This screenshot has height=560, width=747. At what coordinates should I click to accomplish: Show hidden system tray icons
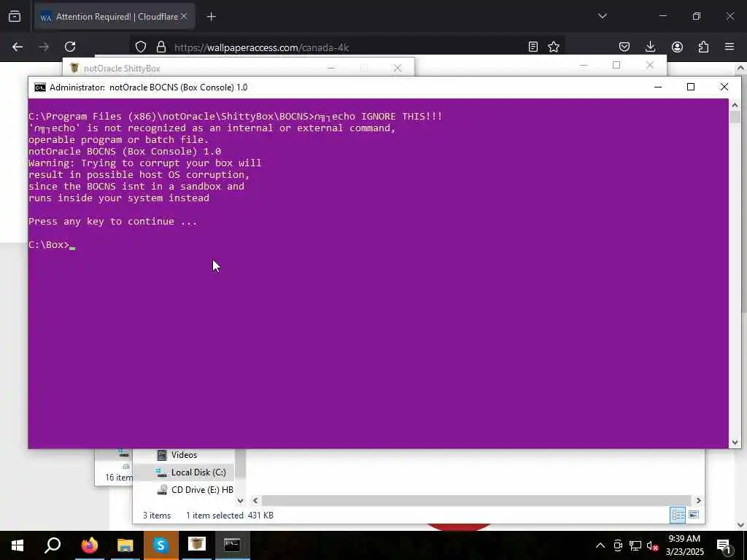pyautogui.click(x=600, y=545)
